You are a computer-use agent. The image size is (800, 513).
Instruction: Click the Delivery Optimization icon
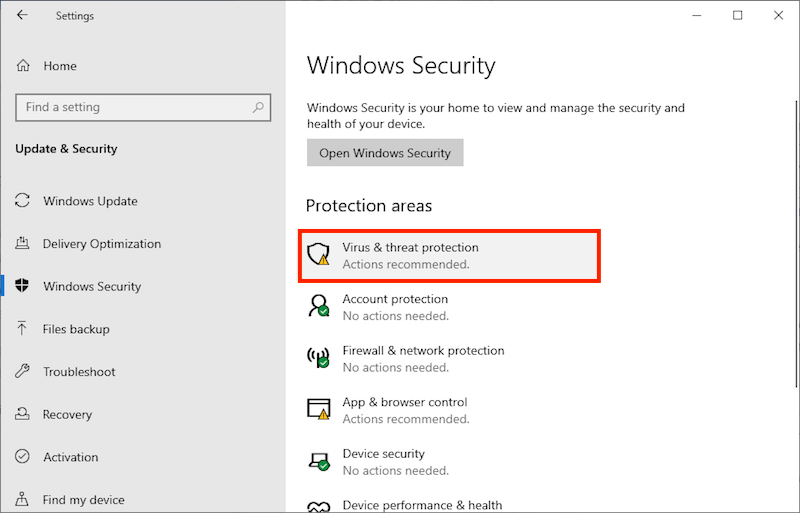coord(23,244)
